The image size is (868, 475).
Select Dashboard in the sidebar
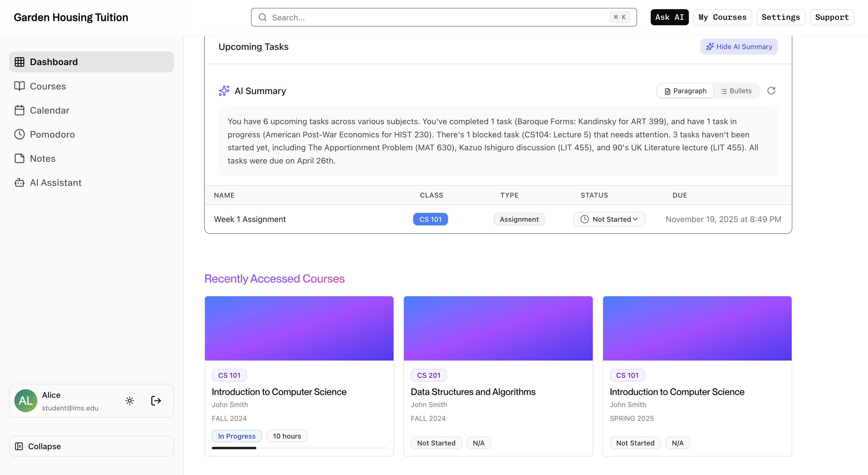coord(91,62)
